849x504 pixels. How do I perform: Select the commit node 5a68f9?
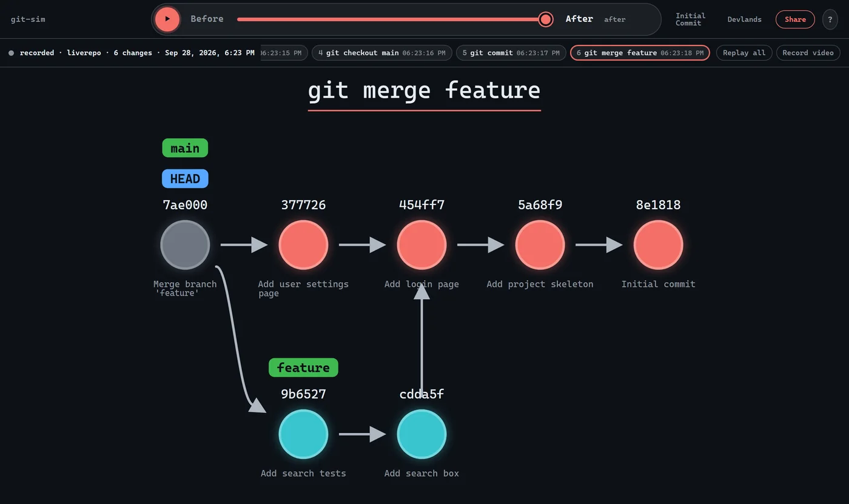point(540,245)
